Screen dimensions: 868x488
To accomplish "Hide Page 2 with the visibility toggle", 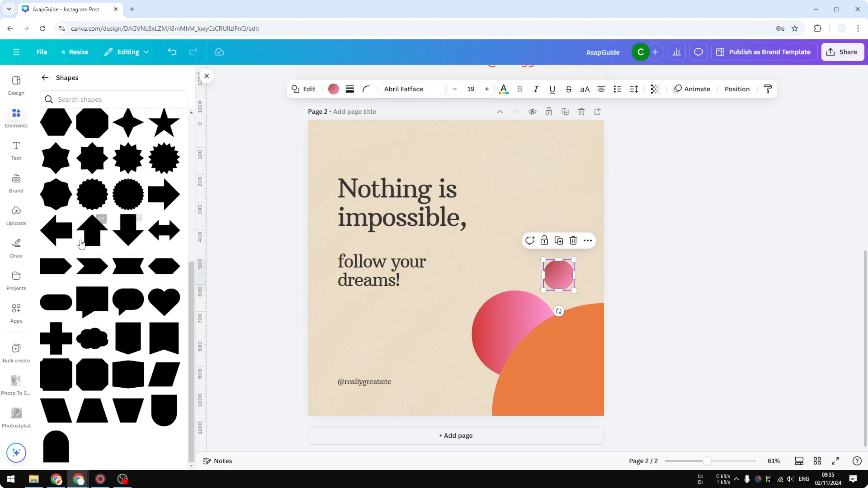I will [532, 112].
